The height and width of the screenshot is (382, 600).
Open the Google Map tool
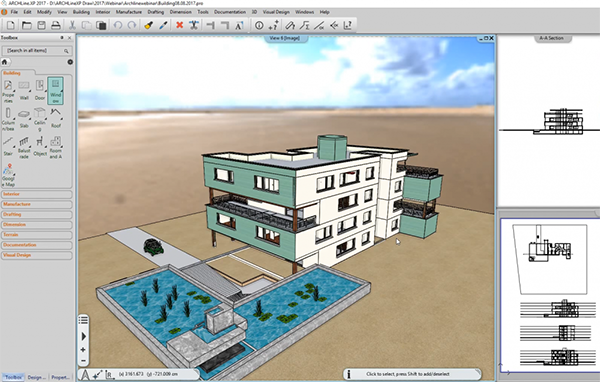pos(8,175)
